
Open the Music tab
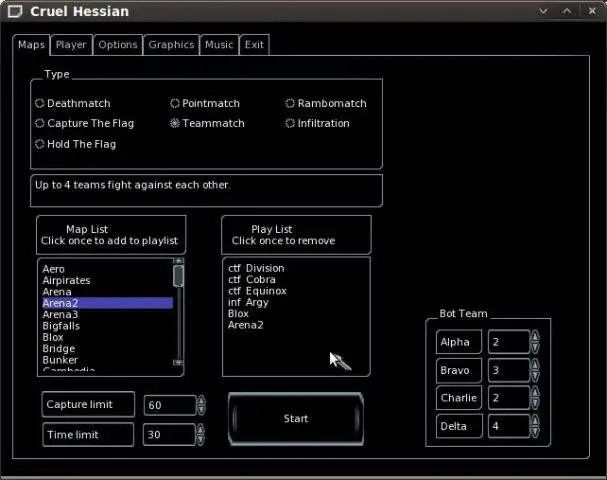point(219,45)
